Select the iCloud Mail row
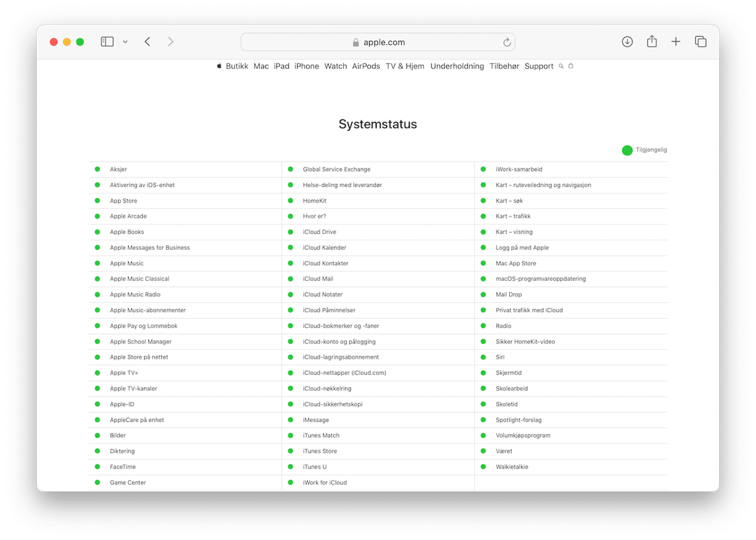This screenshot has height=540, width=756. click(378, 279)
